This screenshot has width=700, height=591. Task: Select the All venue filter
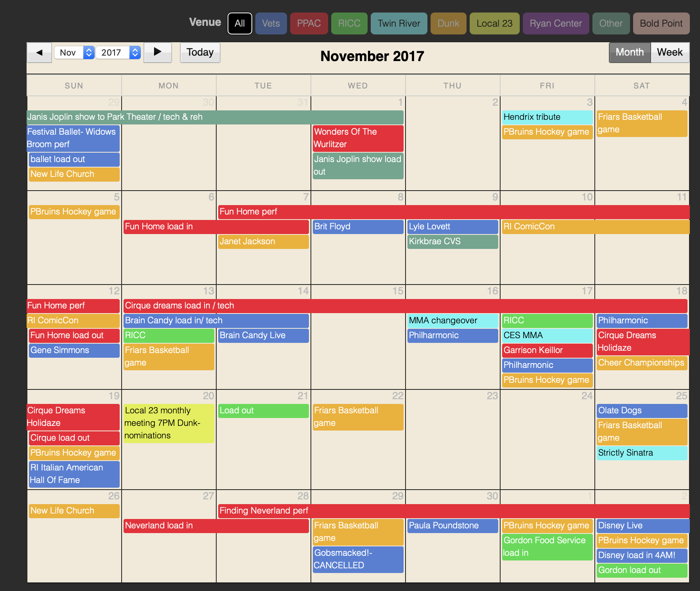click(x=240, y=23)
